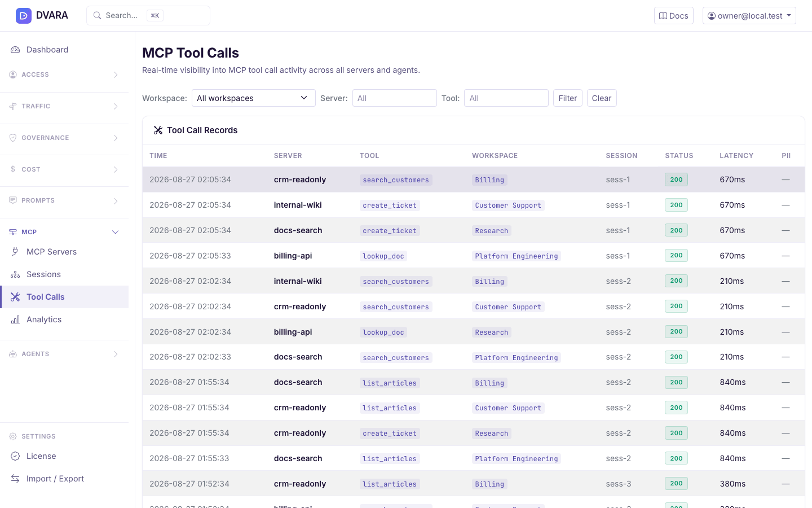
Task: Go to the License page
Action: click(x=64, y=456)
